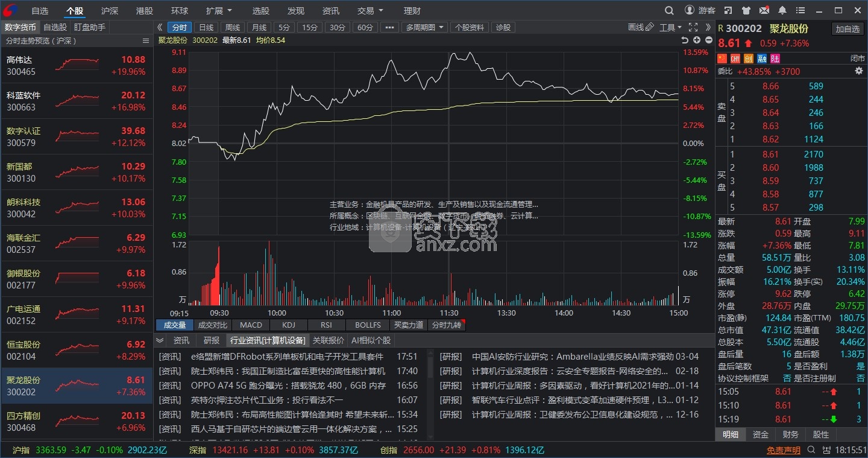Screen dimensions: 868x458
Task: Select the 画线 drawing pen tool
Action: (x=641, y=27)
